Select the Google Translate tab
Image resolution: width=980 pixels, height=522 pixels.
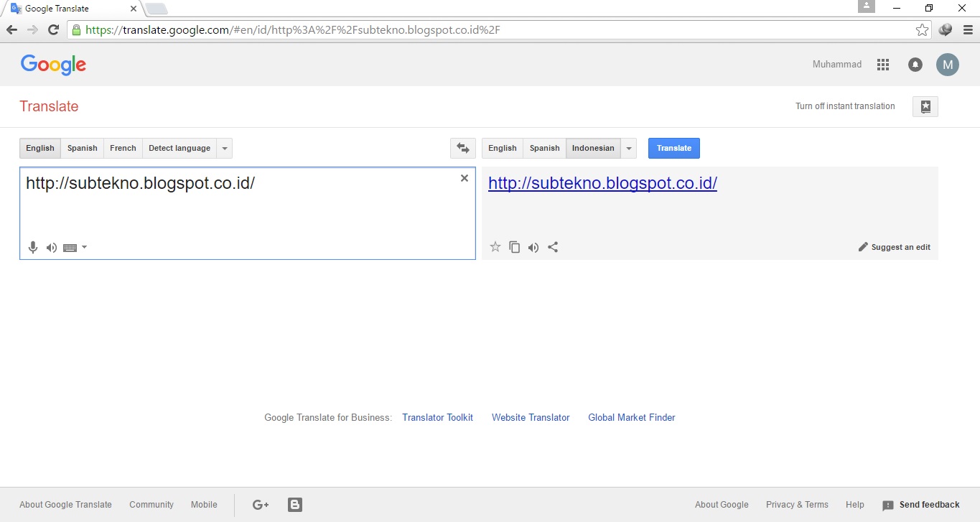click(x=72, y=9)
